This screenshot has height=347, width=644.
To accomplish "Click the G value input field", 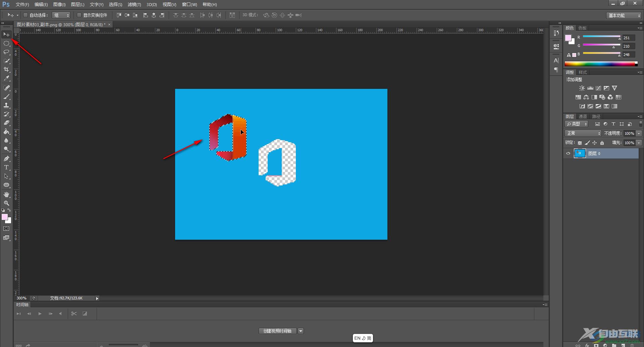I will [x=629, y=46].
